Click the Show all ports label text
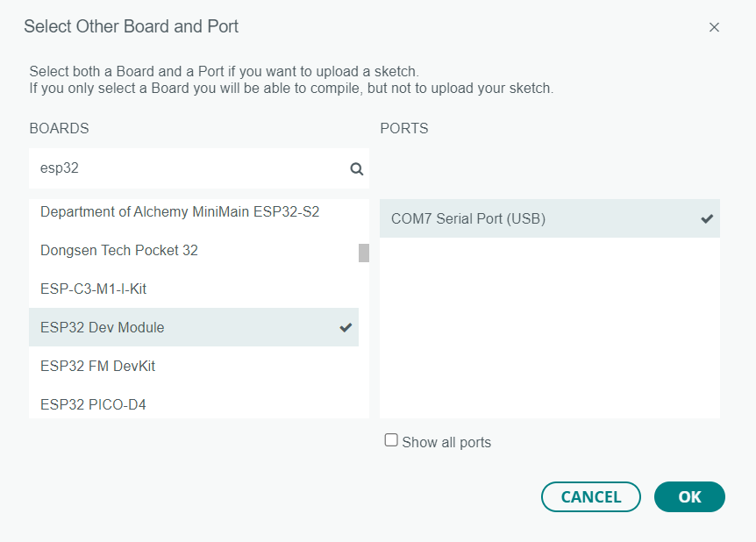Screen dimensions: 756x542 [446, 442]
